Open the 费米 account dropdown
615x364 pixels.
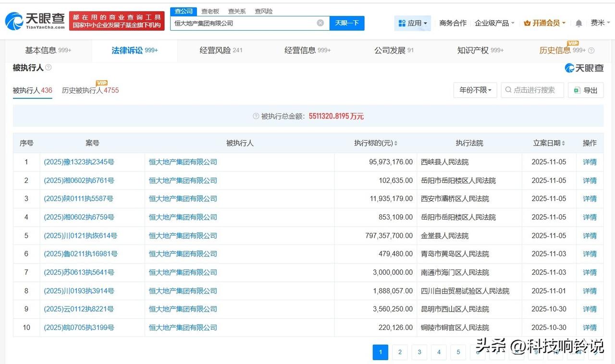pyautogui.click(x=600, y=23)
